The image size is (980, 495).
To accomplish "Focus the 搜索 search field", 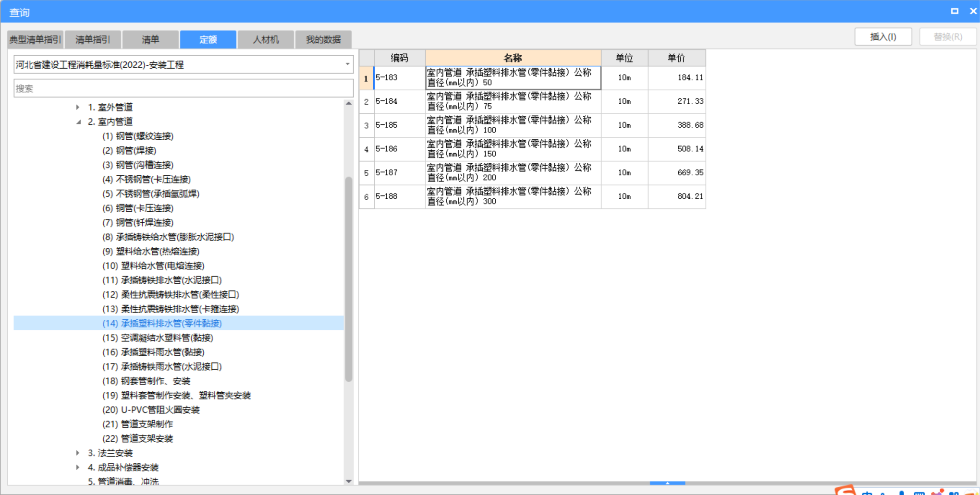I will click(x=184, y=88).
